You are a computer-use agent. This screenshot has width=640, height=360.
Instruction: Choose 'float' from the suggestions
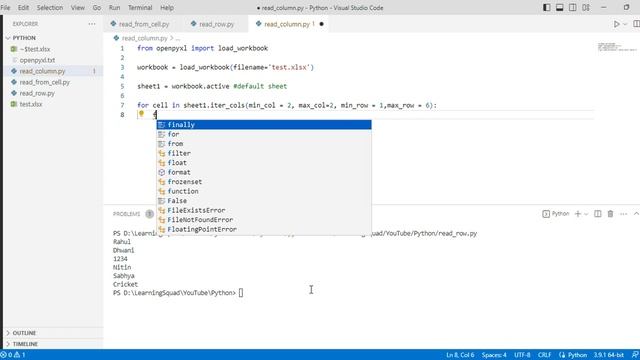[x=264, y=163]
